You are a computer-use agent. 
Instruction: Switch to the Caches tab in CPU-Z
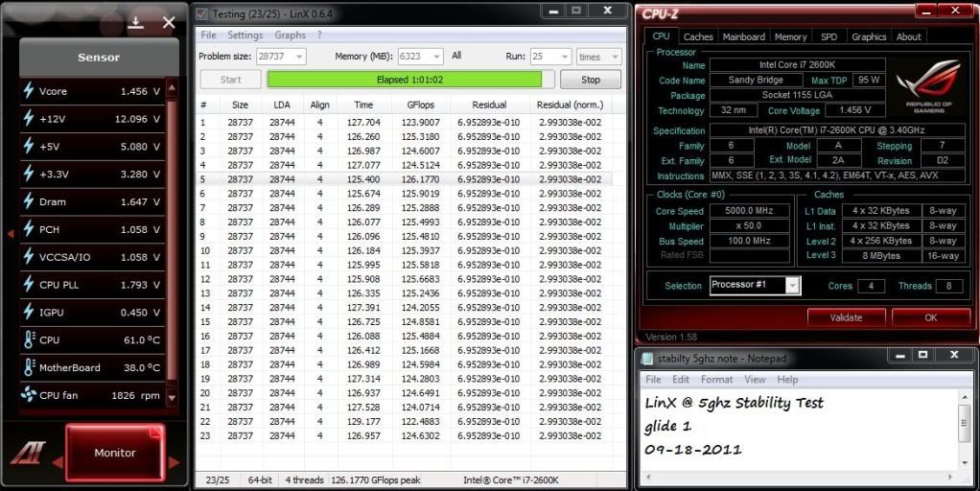pyautogui.click(x=698, y=36)
